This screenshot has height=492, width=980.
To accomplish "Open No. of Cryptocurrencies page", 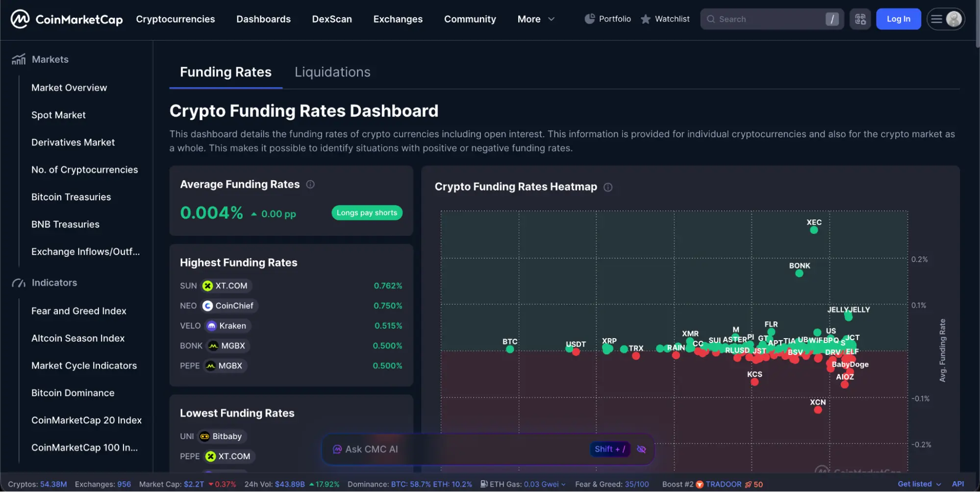I will tap(85, 170).
